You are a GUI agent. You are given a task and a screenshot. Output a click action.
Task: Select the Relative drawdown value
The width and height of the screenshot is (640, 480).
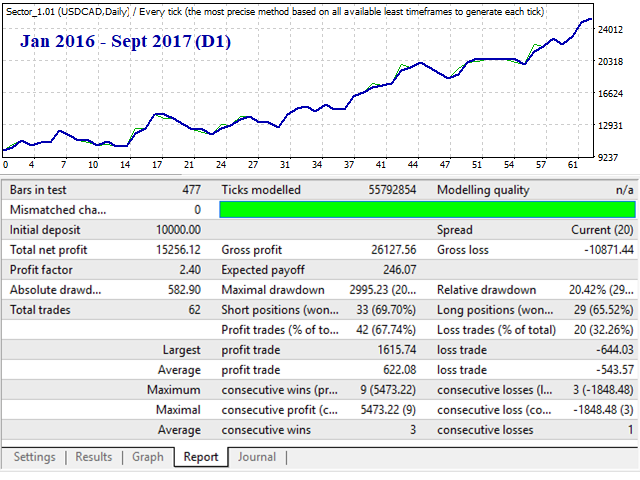[x=601, y=290]
